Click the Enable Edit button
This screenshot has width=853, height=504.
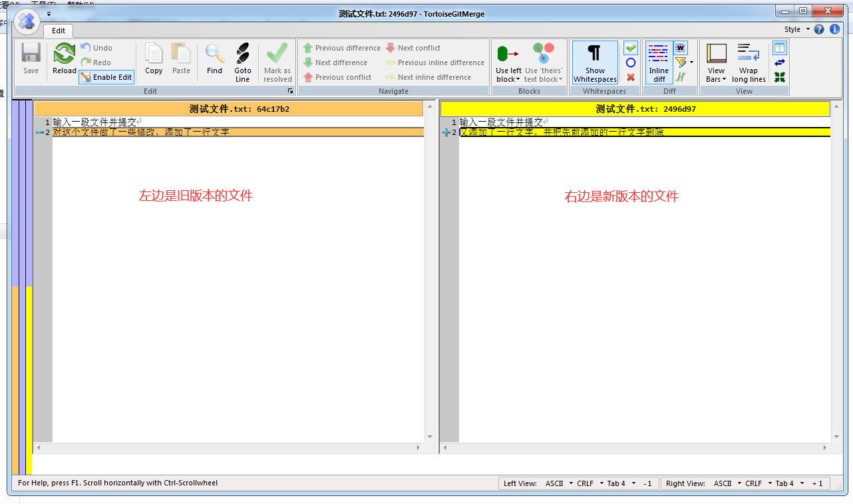[x=106, y=77]
